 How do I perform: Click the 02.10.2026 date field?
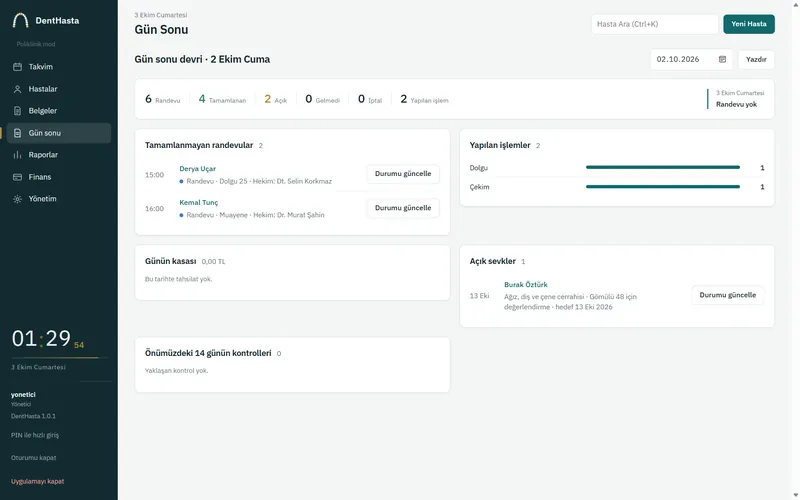691,59
